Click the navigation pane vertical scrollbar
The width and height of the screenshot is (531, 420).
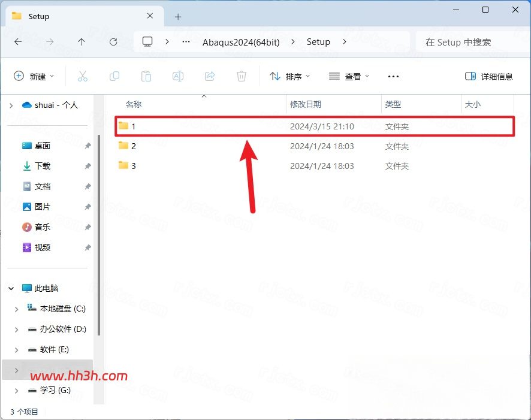point(99,235)
